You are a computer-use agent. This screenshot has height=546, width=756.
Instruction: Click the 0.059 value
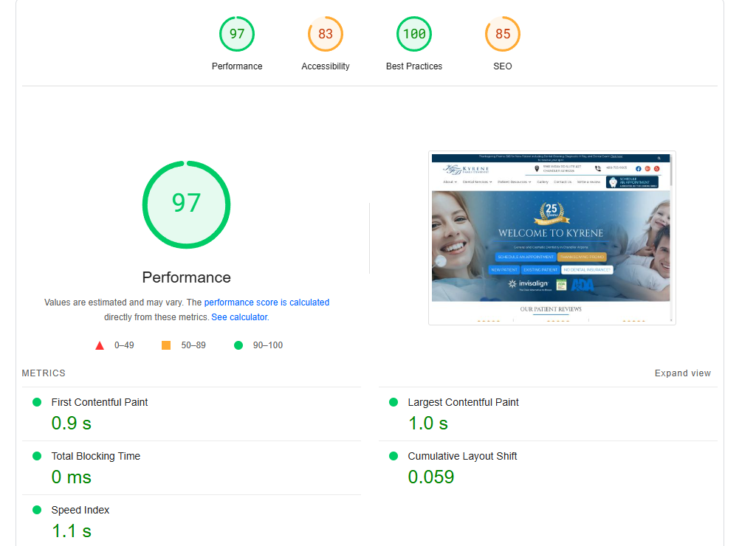[431, 477]
